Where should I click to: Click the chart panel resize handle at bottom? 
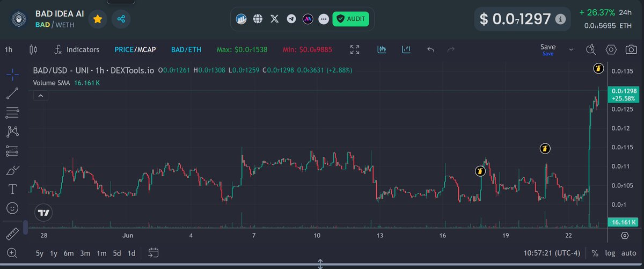pos(320,264)
